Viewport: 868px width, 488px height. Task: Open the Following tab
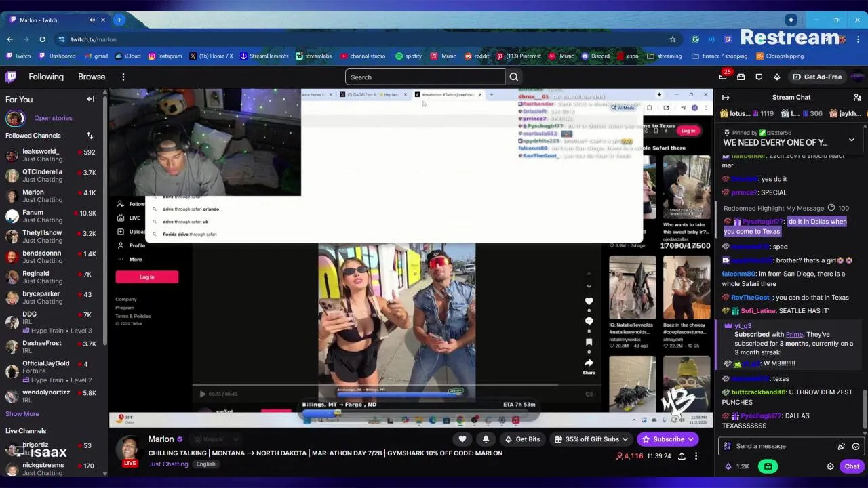pyautogui.click(x=45, y=77)
